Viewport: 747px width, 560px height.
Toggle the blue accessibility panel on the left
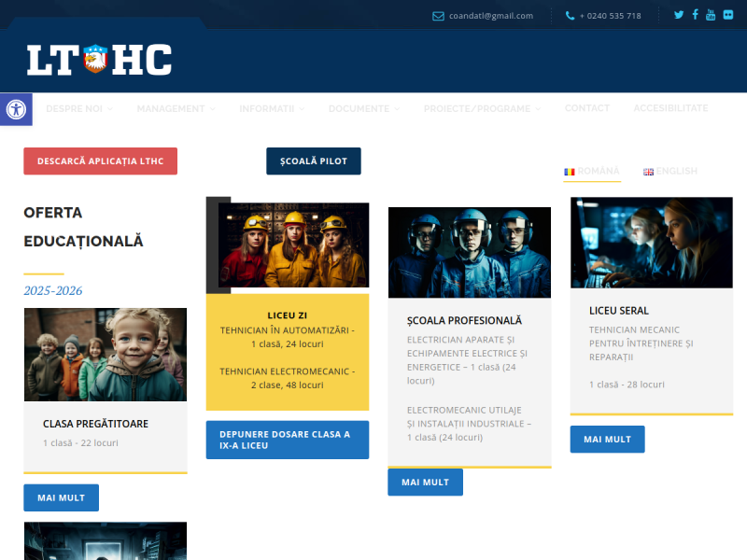click(x=15, y=109)
